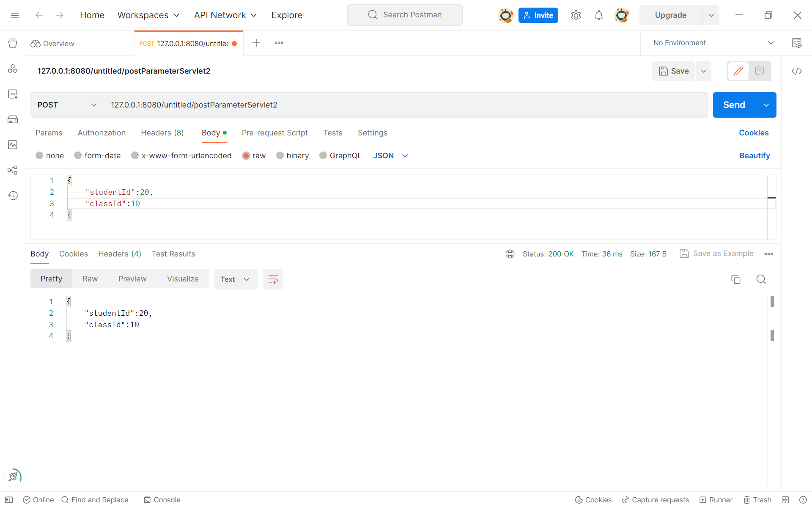This screenshot has width=812, height=507.
Task: Open the No Environment selector
Action: coord(714,43)
